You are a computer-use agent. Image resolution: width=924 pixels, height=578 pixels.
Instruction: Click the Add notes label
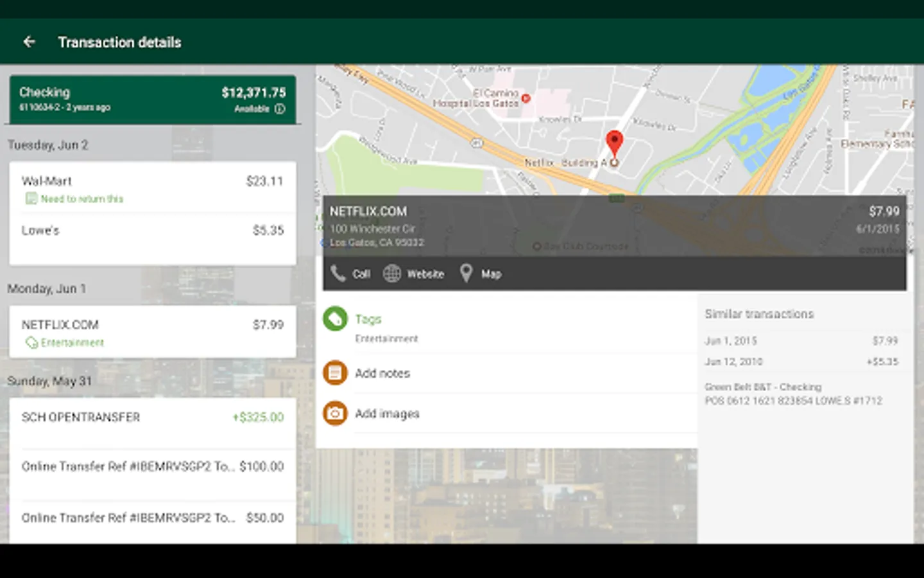click(x=382, y=373)
